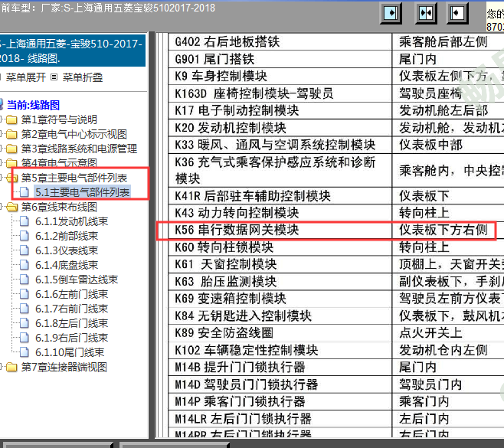The height and width of the screenshot is (448, 504).
Task: Click the 当前:线路图 heading
Action: [x=33, y=105]
